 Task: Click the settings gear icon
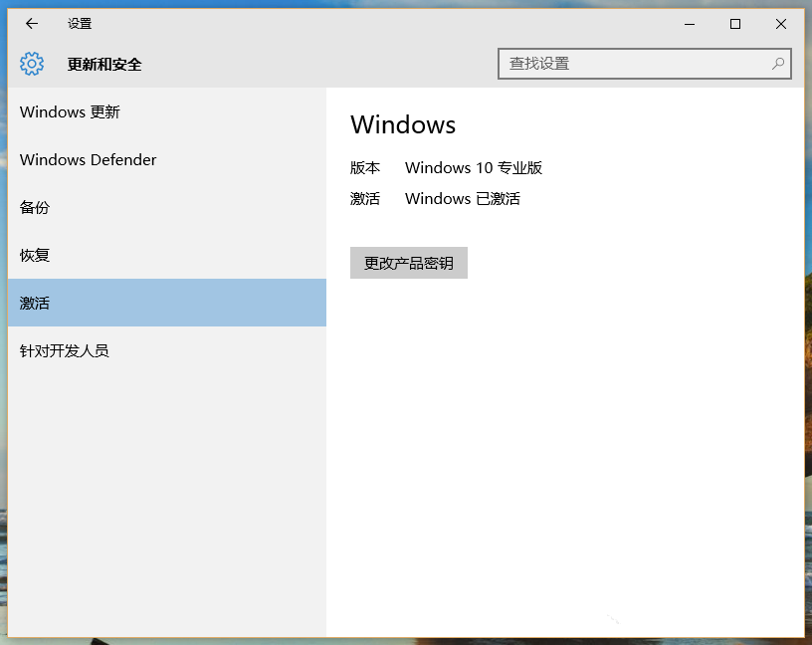(32, 64)
